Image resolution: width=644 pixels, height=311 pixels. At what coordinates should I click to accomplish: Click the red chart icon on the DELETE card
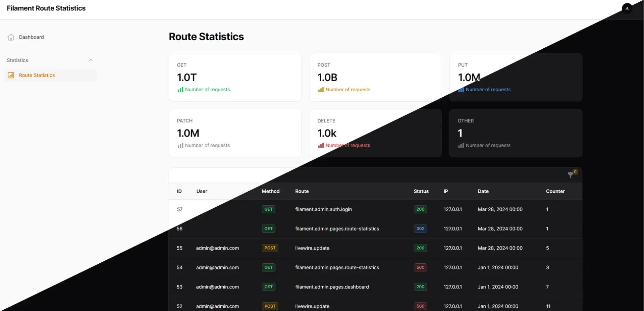coord(321,145)
